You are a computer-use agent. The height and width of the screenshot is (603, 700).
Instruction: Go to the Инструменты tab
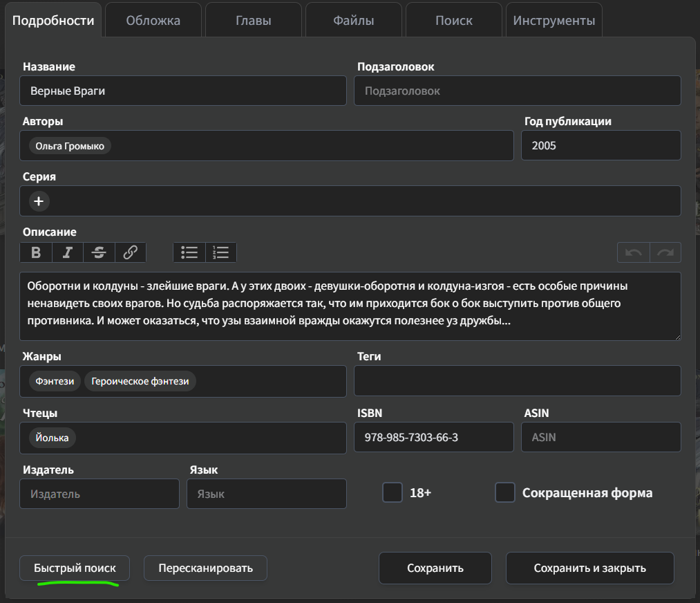(554, 21)
